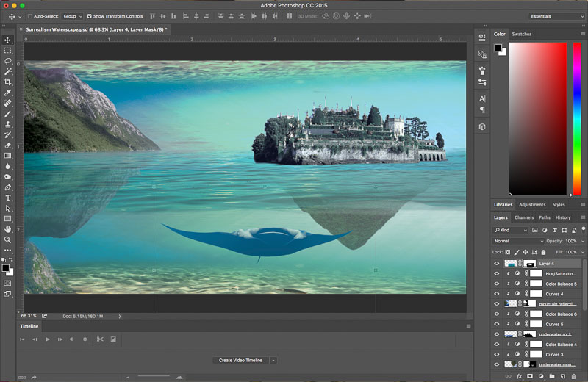This screenshot has height=382, width=588.
Task: Click the split-at-playhead scissors icon
Action: coord(100,339)
